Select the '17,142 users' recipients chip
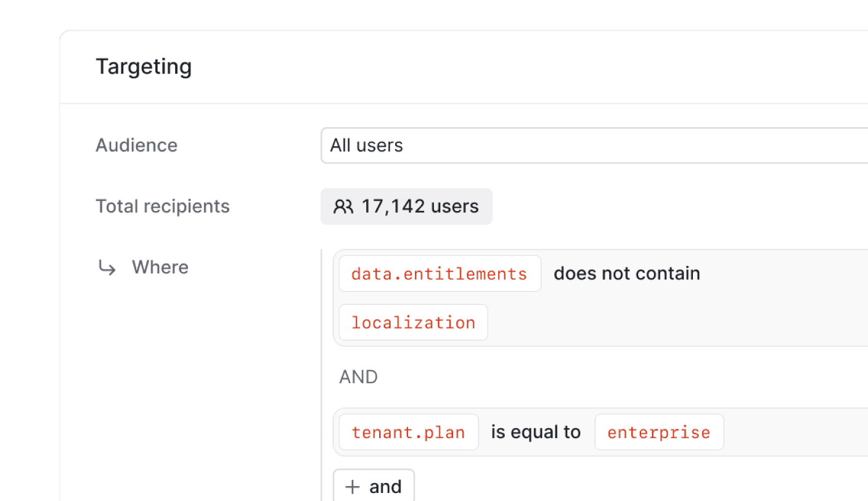Image resolution: width=868 pixels, height=501 pixels. [406, 207]
